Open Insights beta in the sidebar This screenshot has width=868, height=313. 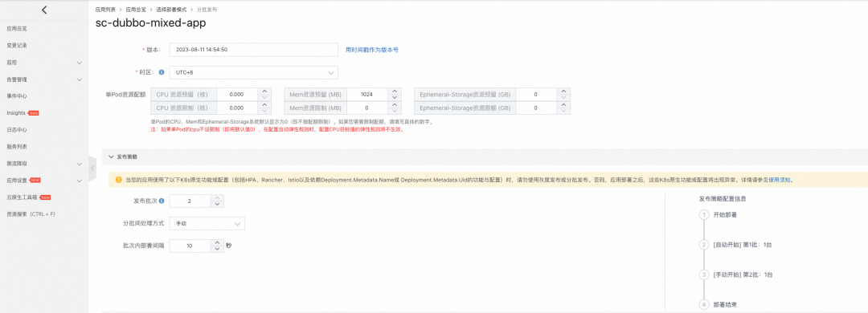[x=23, y=113]
